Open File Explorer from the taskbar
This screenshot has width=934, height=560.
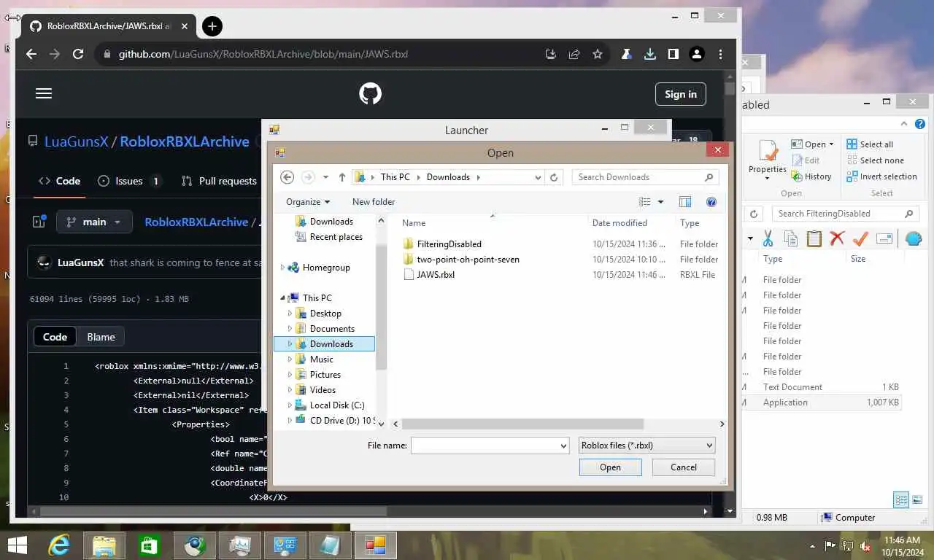click(104, 545)
